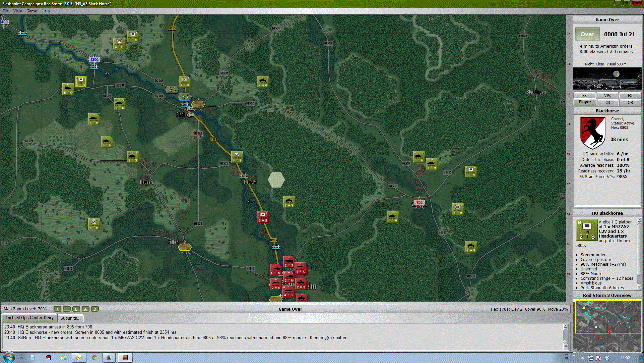
Task: Click the Flashpoint Campaigns taskbar icon
Action: (x=125, y=358)
